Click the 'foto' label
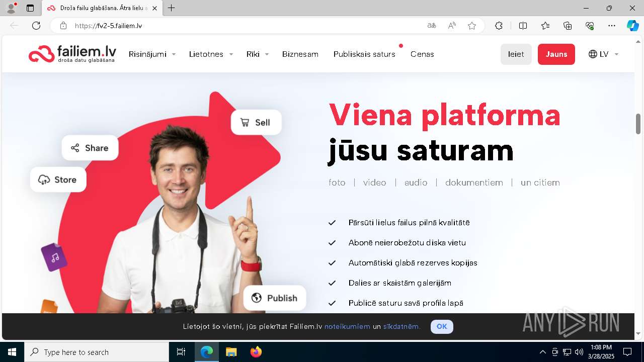This screenshot has height=362, width=644. tap(337, 183)
